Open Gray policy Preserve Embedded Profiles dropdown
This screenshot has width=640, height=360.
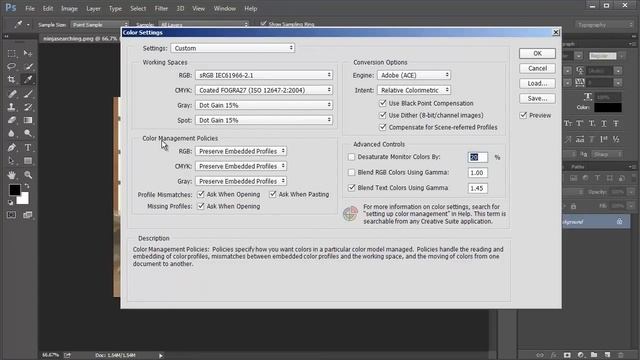[241, 181]
